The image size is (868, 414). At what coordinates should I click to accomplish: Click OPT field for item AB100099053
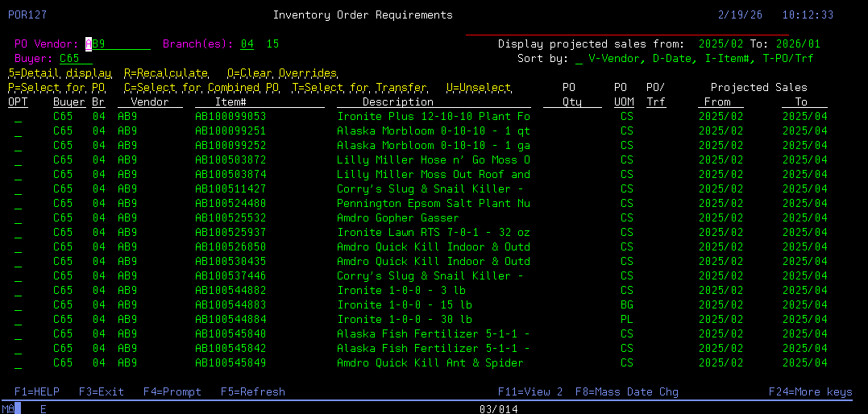[18, 117]
